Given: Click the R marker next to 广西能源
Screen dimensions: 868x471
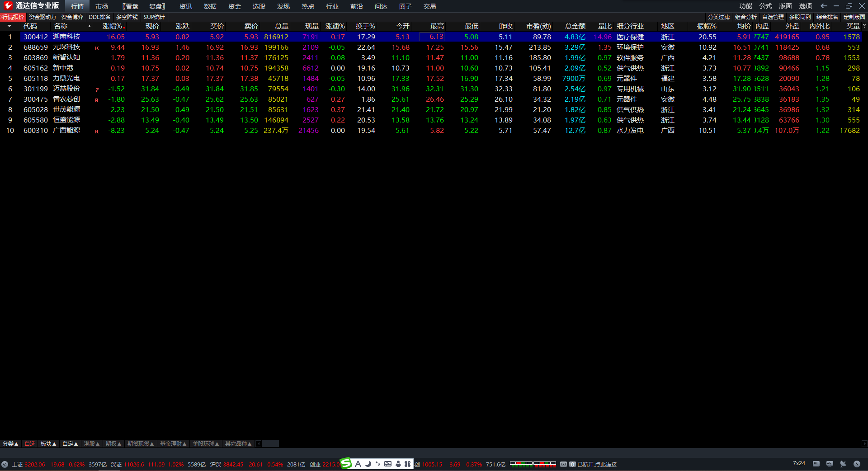Looking at the screenshot, I should [97, 132].
